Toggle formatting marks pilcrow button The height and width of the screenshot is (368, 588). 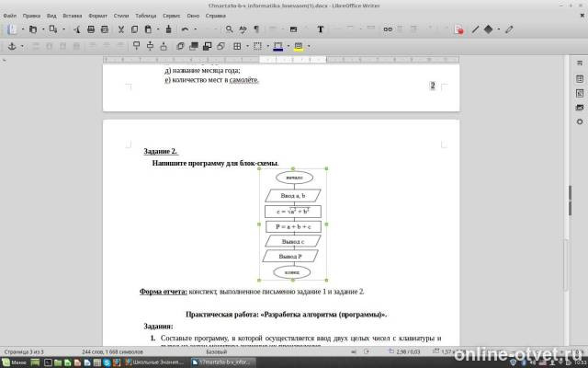256,29
